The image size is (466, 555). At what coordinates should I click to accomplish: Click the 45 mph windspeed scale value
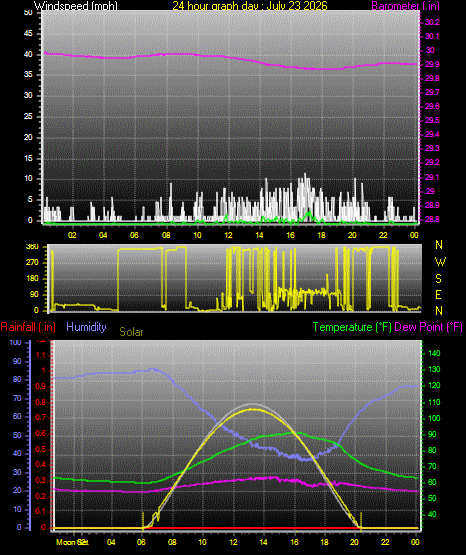pyautogui.click(x=28, y=34)
